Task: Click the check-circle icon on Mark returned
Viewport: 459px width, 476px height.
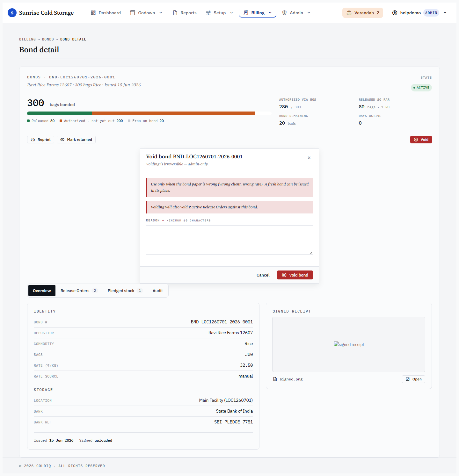Action: coord(62,140)
